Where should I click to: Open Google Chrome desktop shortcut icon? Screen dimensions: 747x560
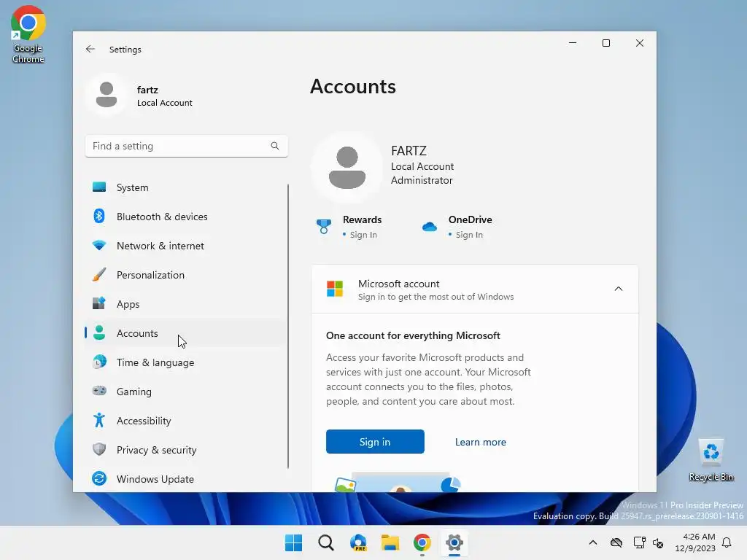click(28, 34)
